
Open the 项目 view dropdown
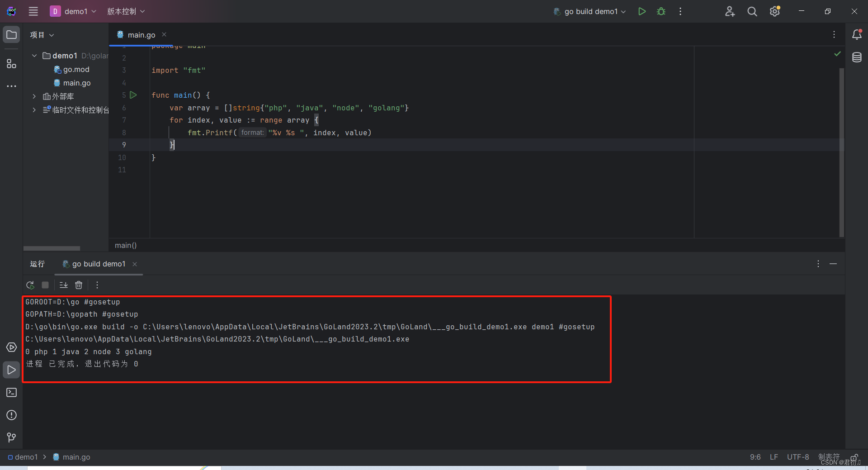click(42, 35)
